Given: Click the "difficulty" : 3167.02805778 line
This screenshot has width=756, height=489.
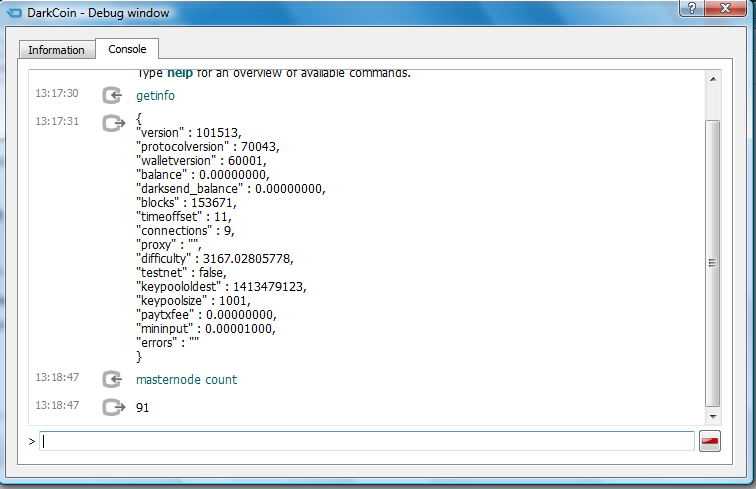Looking at the screenshot, I should (x=215, y=258).
